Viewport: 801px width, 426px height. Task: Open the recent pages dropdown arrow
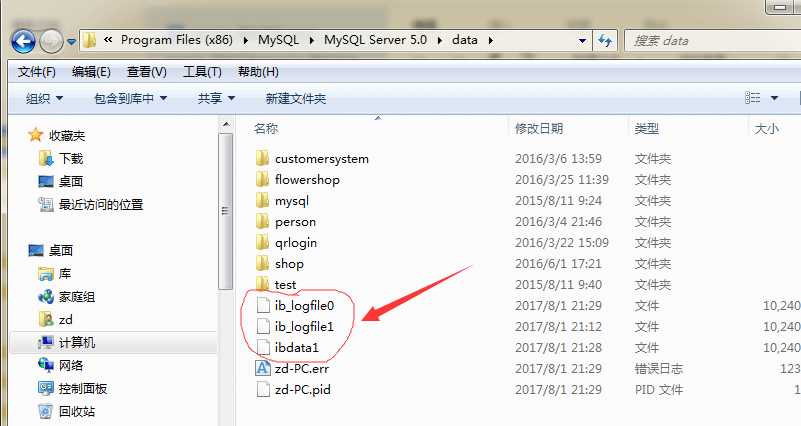(72, 42)
